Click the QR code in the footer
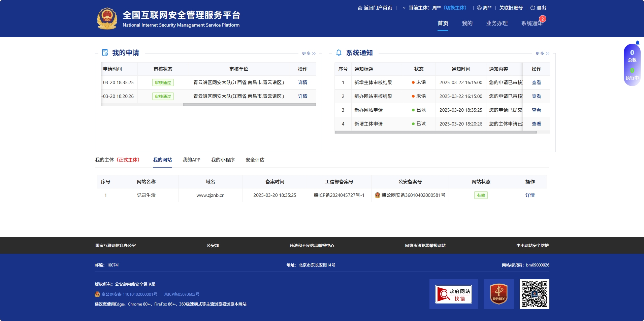The image size is (644, 321). click(534, 294)
